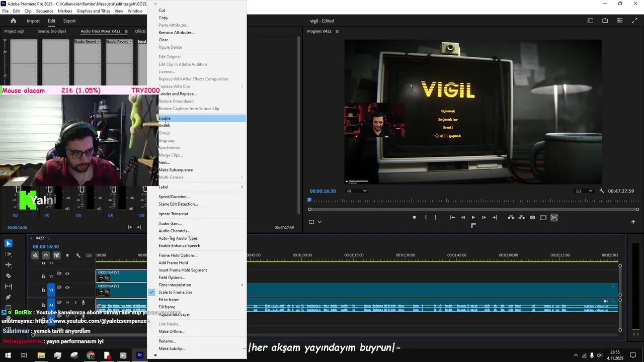644x362 pixels.
Task: Click Program monitor playhead on time ruler
Action: 310,201
